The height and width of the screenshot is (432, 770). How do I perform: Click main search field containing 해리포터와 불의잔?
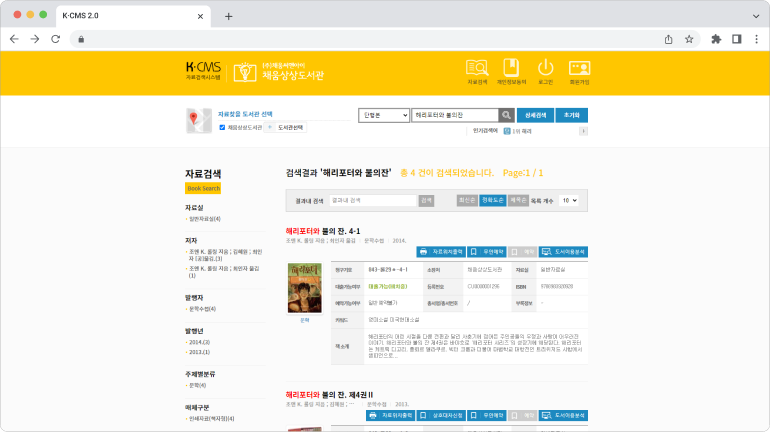point(455,115)
